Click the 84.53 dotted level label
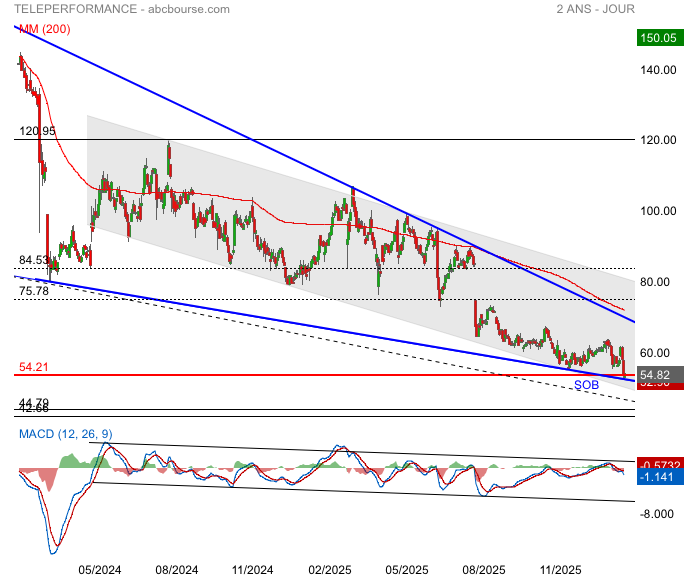 click(34, 260)
